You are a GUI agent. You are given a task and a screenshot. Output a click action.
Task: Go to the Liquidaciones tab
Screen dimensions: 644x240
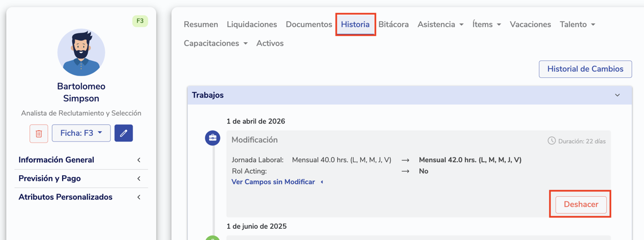point(252,24)
